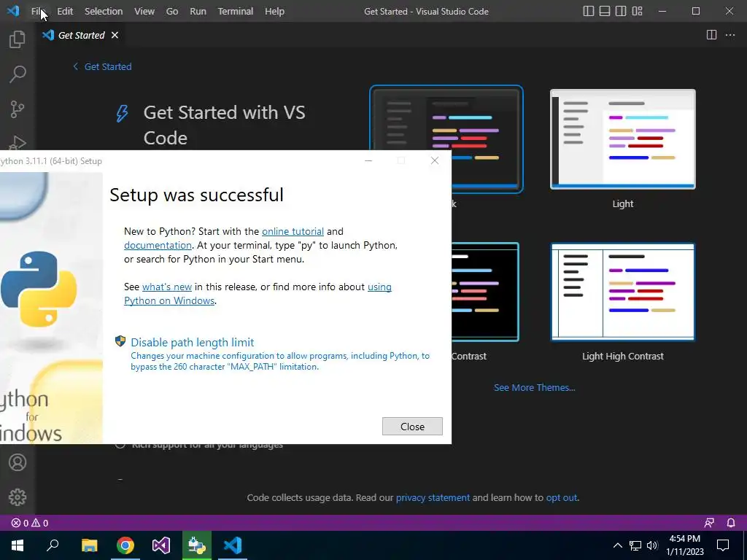Image resolution: width=747 pixels, height=560 pixels.
Task: Click Close button in Python Setup
Action: pyautogui.click(x=412, y=426)
